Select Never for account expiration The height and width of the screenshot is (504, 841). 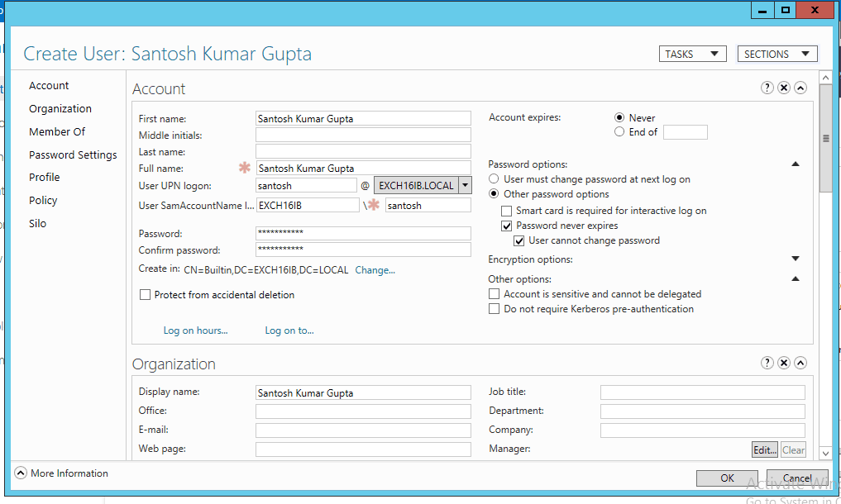pyautogui.click(x=619, y=117)
